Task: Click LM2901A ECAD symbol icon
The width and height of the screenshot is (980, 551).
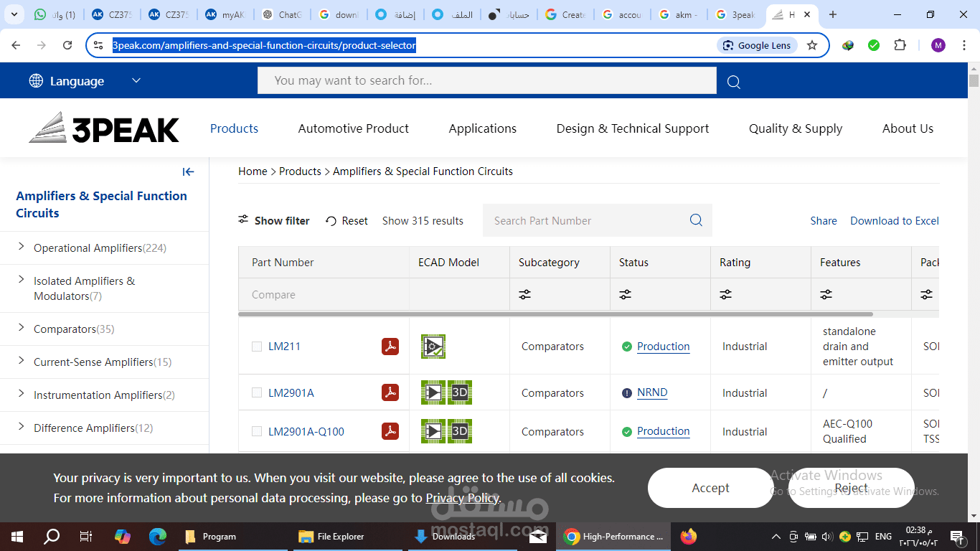Action: pyautogui.click(x=433, y=392)
